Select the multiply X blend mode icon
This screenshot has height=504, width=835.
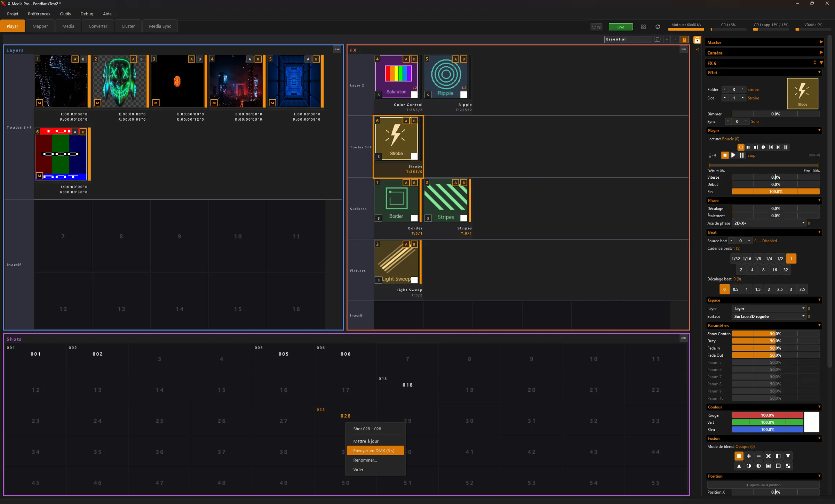click(x=768, y=456)
